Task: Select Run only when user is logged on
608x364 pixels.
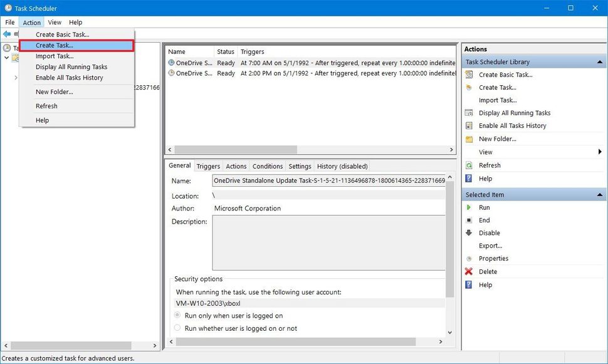Action: point(176,316)
